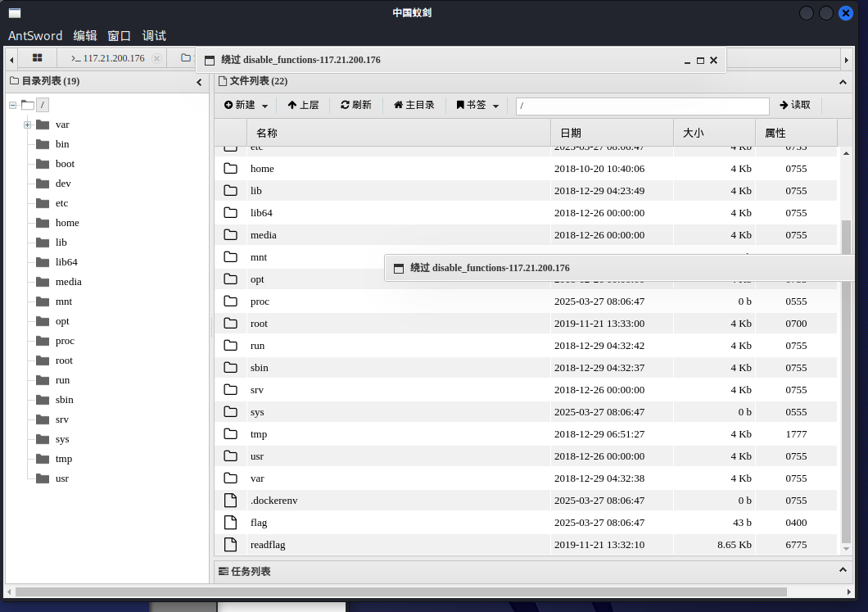
Task: Sort by the 属性 column header
Action: (x=797, y=133)
